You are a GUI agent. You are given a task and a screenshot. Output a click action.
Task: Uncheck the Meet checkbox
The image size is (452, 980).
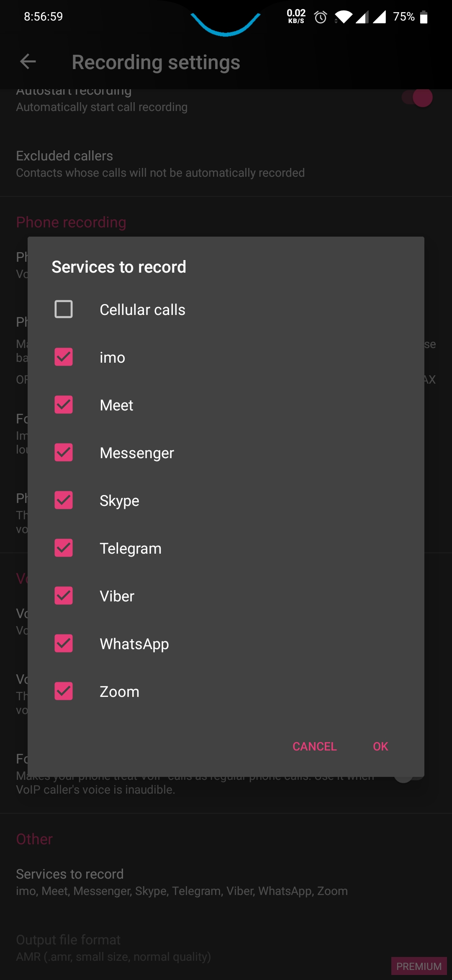(x=64, y=405)
